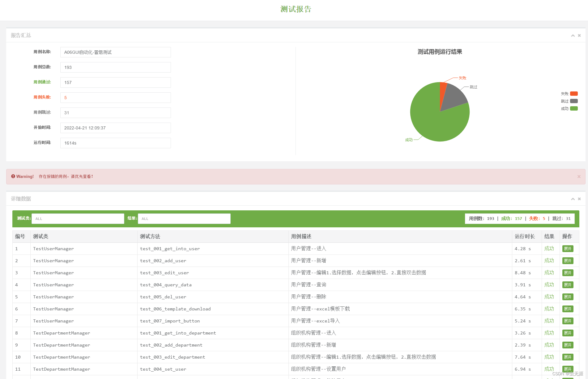Click the 用例数: 193 summary count

pos(482,219)
